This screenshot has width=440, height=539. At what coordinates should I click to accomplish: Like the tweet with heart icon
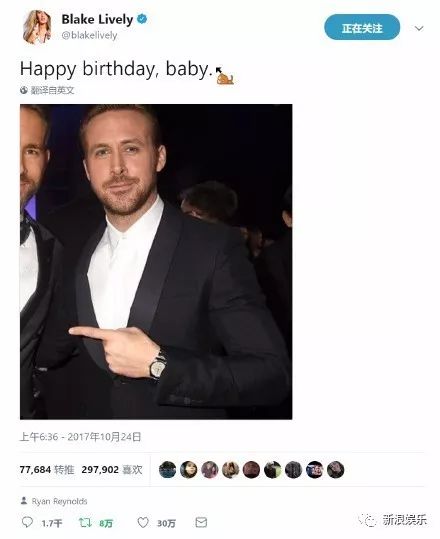[143, 522]
